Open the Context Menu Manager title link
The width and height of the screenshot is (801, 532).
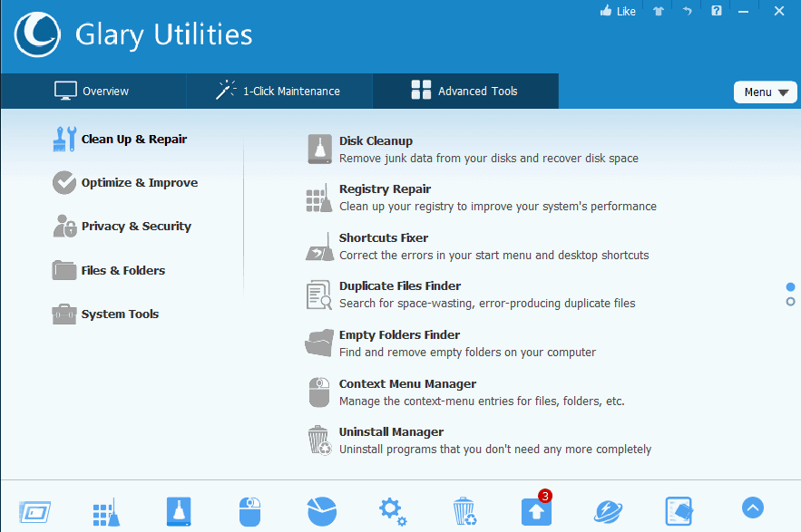pyautogui.click(x=407, y=384)
